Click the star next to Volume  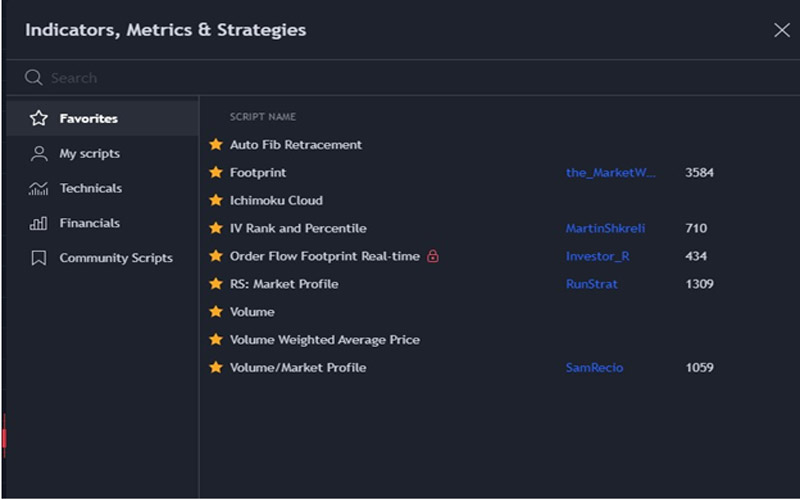(x=215, y=312)
